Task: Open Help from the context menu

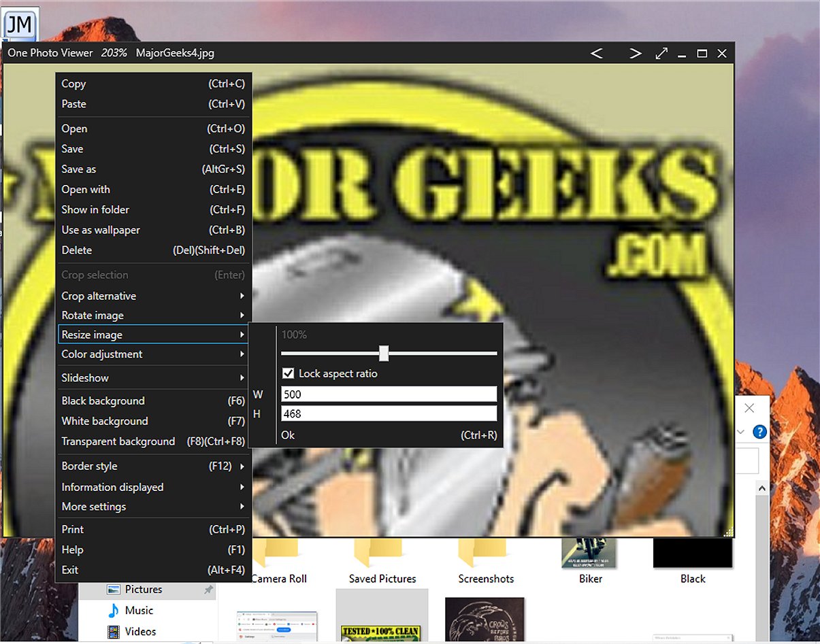Action: coord(153,549)
